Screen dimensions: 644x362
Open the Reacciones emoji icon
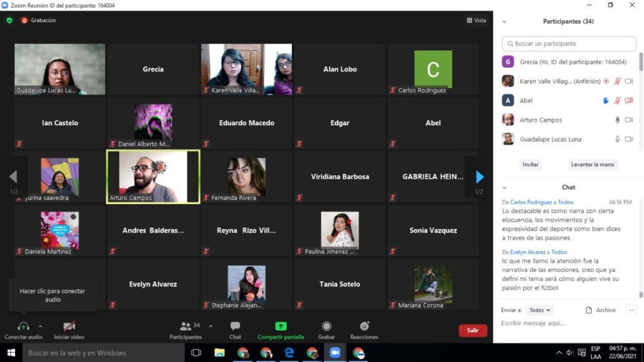pos(364,326)
